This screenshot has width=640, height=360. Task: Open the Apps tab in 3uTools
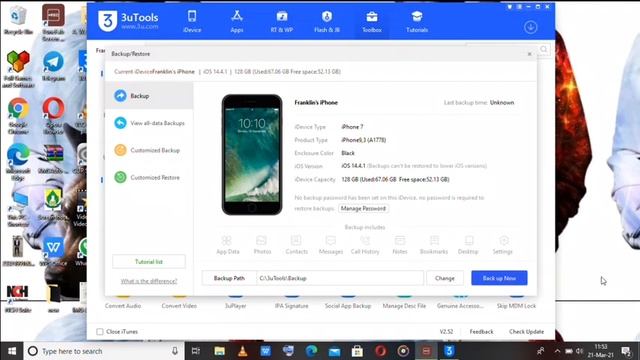click(237, 21)
